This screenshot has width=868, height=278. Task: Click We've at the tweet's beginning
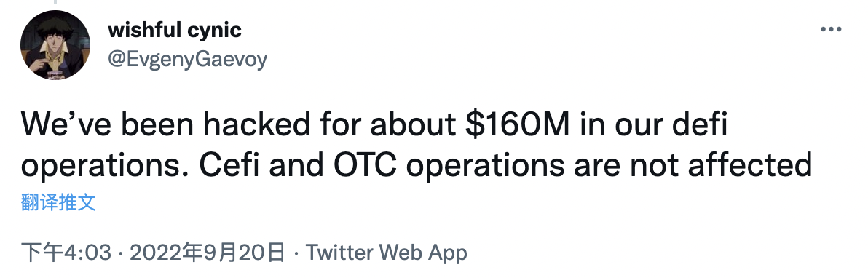point(66,125)
